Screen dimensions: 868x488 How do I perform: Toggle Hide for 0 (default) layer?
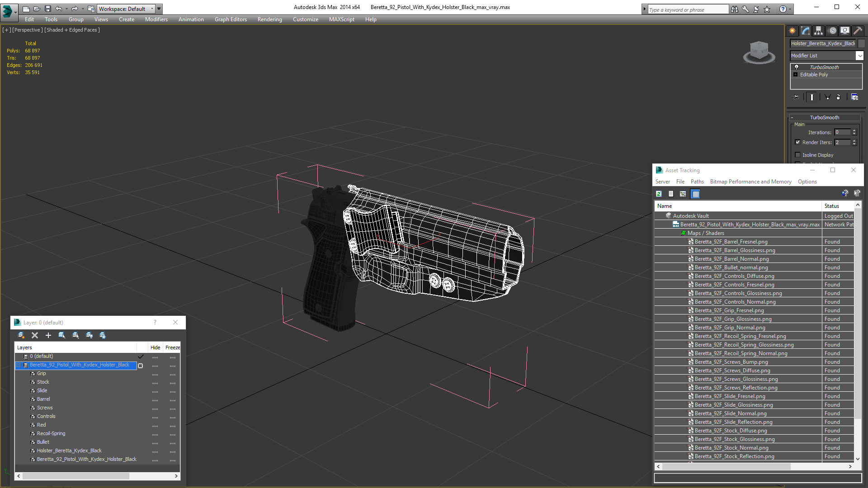coord(155,357)
